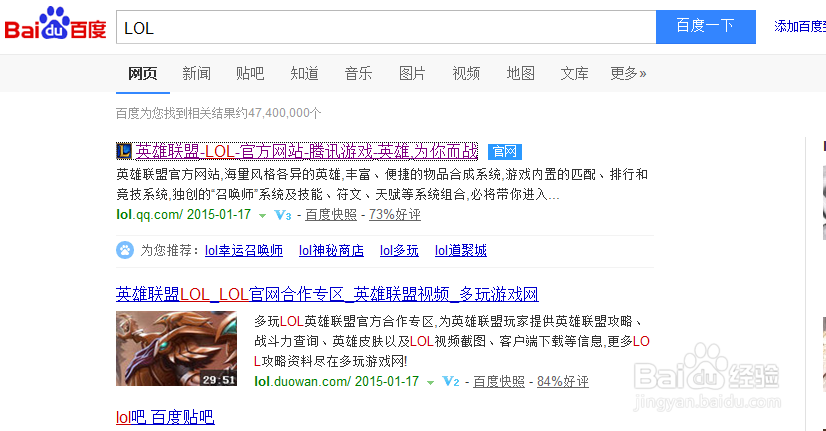Viewport: 826px width, 431px height.
Task: Open the lol多玩 suggestion
Action: pyautogui.click(x=399, y=250)
